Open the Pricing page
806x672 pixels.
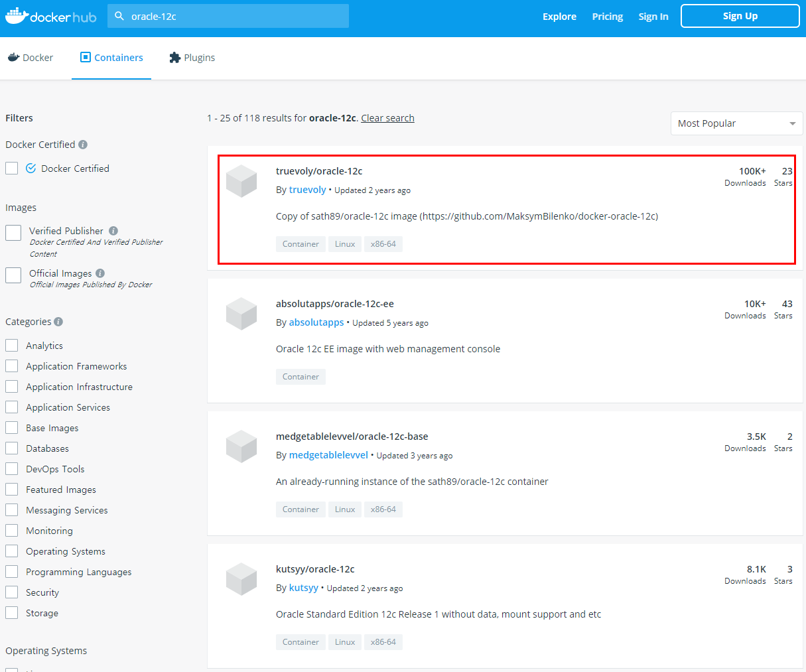[608, 17]
